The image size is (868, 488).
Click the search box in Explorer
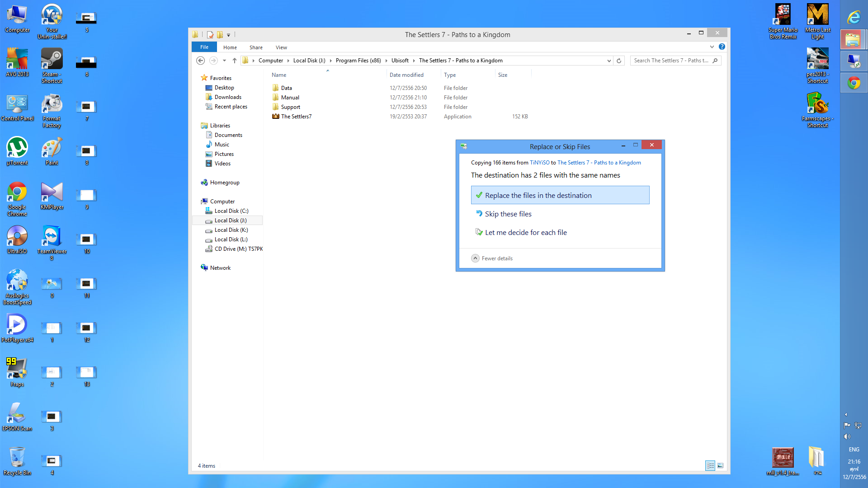coord(671,61)
